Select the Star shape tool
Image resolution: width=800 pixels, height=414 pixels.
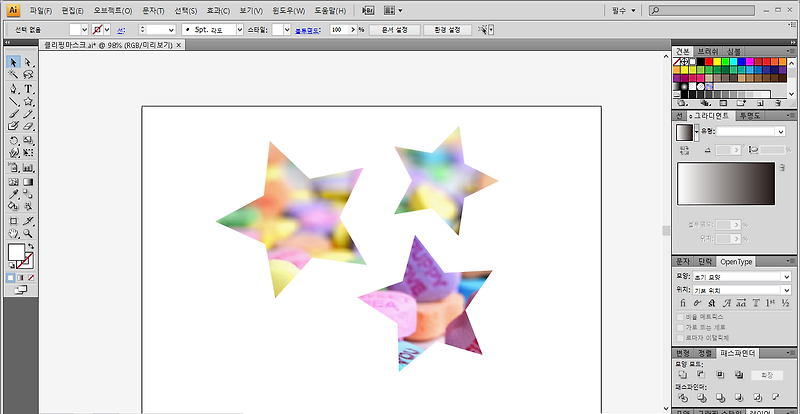click(x=29, y=102)
